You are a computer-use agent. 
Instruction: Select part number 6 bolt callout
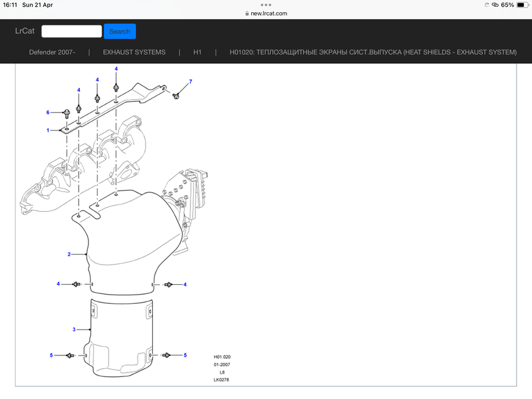pos(48,112)
